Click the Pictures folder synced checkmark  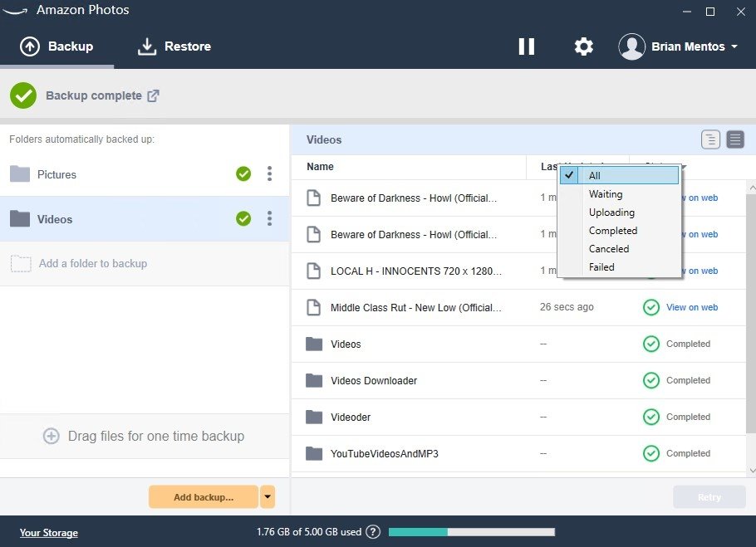[243, 173]
